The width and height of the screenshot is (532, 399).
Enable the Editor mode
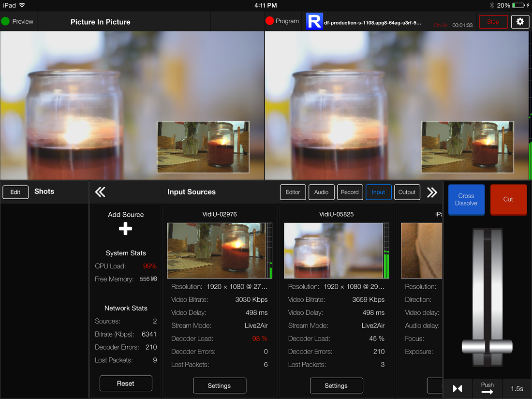pos(293,192)
